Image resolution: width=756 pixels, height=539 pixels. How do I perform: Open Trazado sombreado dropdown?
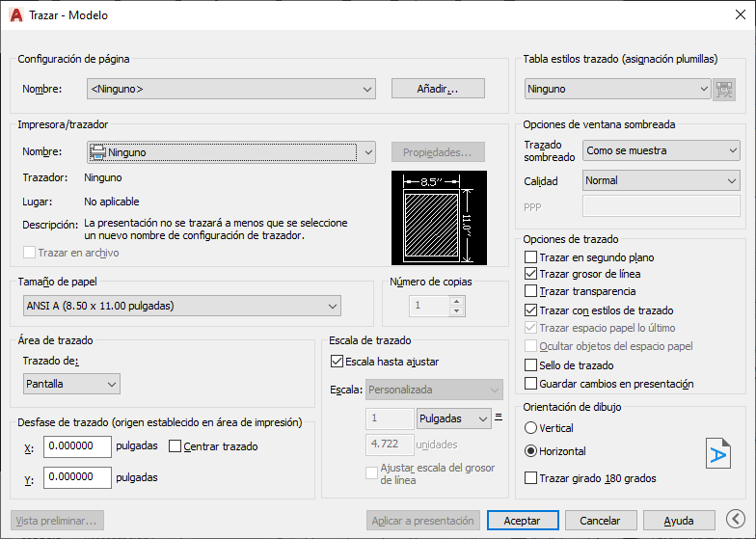coord(661,150)
